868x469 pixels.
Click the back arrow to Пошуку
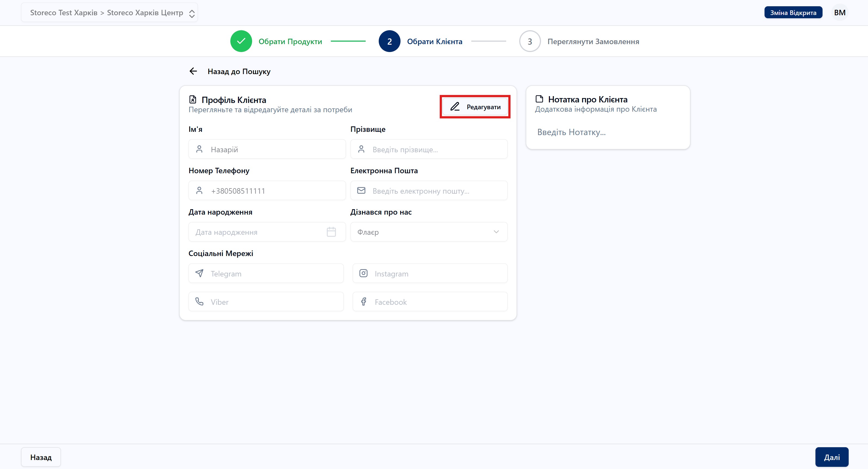click(193, 71)
